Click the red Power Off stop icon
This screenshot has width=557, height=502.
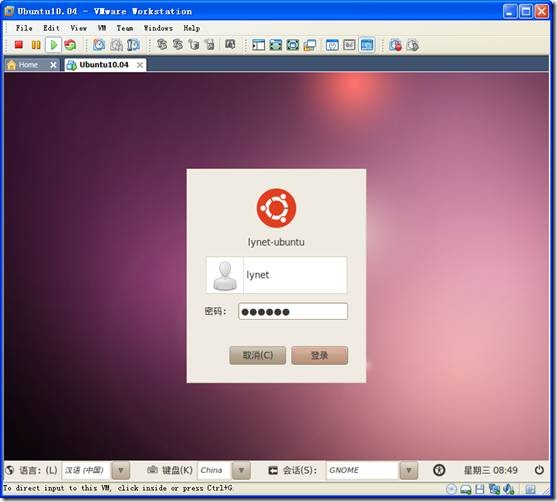tap(18, 45)
